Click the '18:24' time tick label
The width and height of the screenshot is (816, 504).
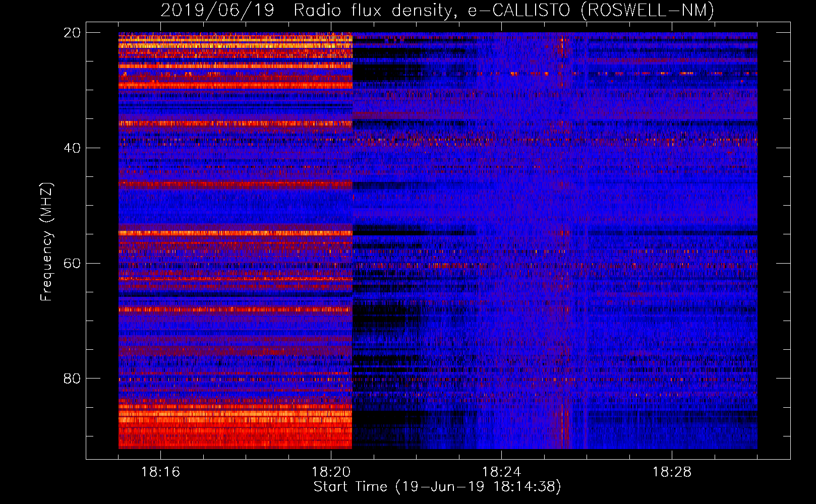coord(501,472)
